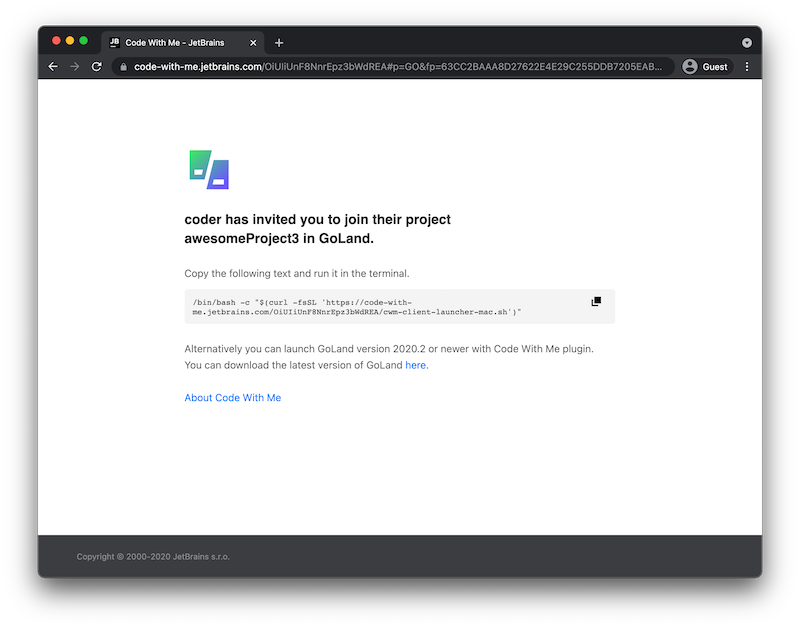The width and height of the screenshot is (800, 628).
Task: Open the 'here' GoLand download link
Action: point(415,365)
